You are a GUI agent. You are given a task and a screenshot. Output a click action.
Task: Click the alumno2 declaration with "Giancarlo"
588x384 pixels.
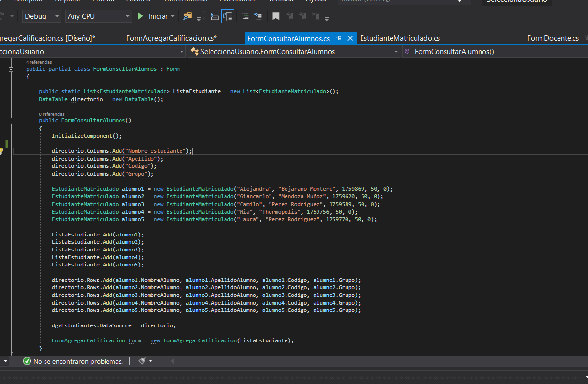[217, 196]
